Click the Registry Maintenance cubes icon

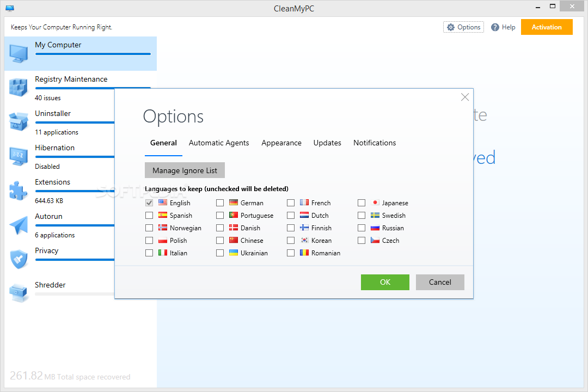(19, 88)
